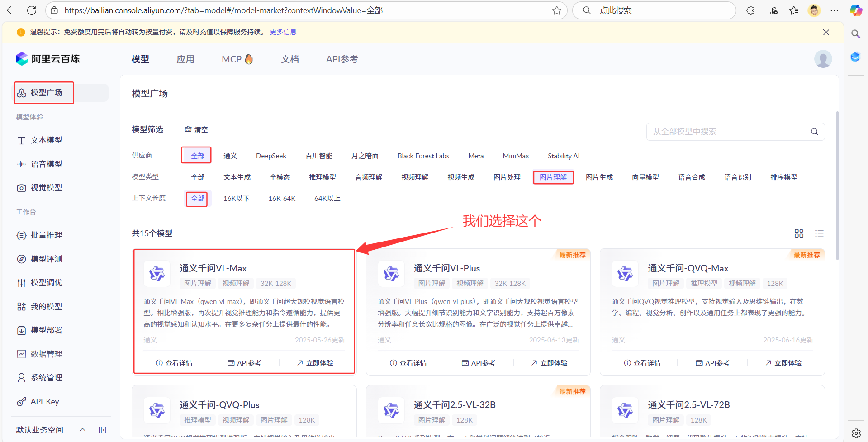Screen dimensions: 868x442
Task: Click 立即体验 on 通义千问VL-Max card
Action: 315,363
